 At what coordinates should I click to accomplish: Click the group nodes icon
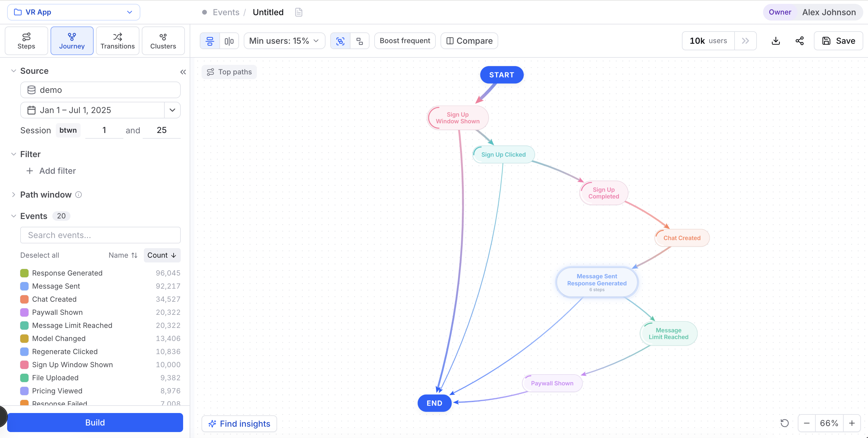pos(340,41)
